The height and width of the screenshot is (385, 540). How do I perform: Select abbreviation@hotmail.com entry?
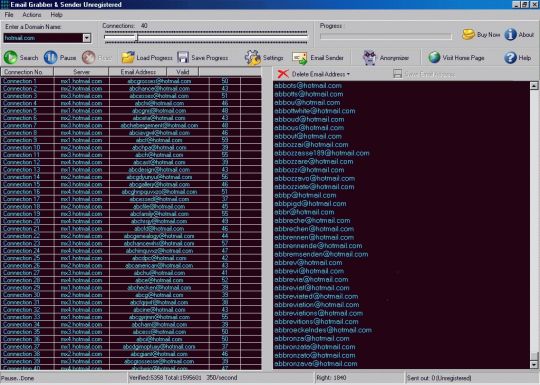pyautogui.click(x=317, y=305)
